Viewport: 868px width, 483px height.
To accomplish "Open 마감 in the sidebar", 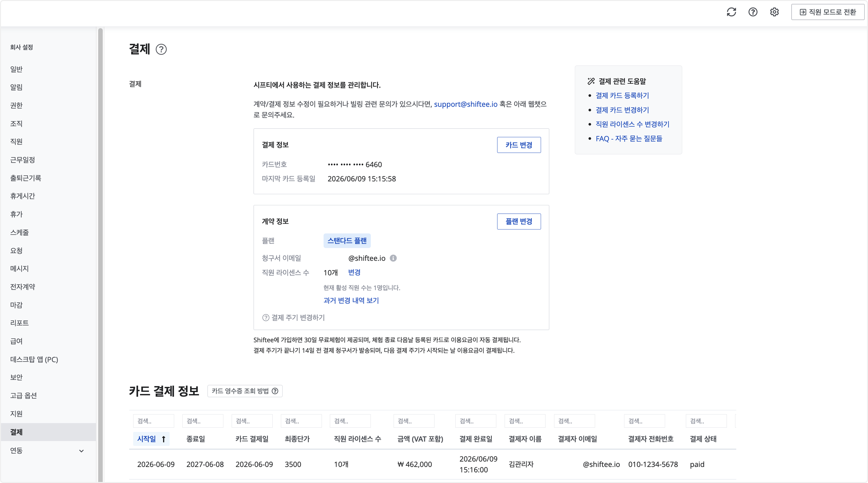I will tap(16, 305).
